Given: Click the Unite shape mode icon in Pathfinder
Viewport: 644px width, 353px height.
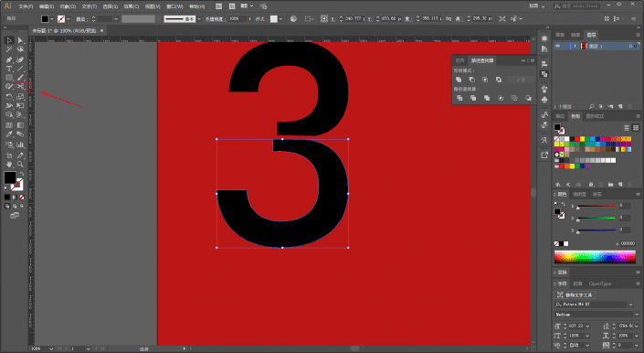Looking at the screenshot, I should coord(459,80).
